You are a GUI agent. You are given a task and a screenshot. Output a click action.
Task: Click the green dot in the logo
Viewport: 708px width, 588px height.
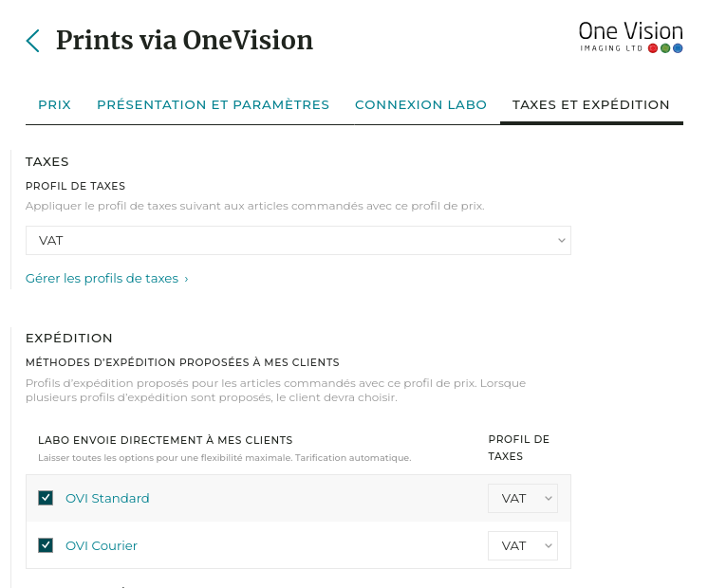(x=665, y=48)
